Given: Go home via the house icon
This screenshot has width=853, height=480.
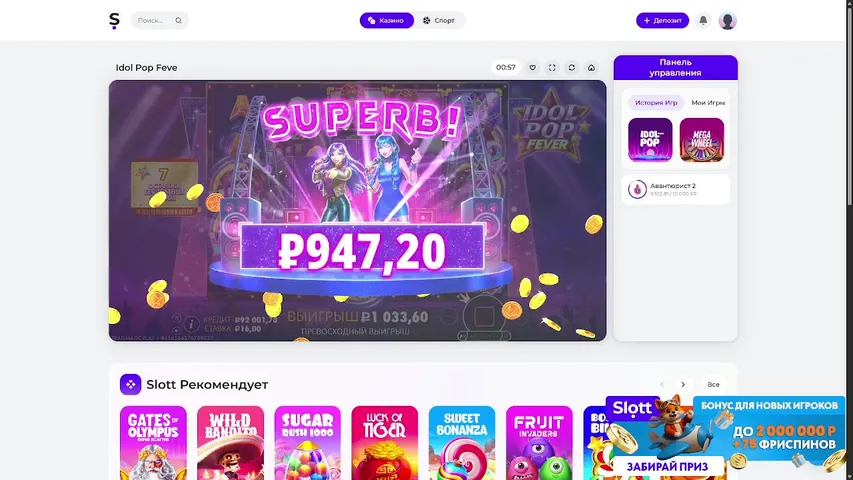Looking at the screenshot, I should pos(591,67).
